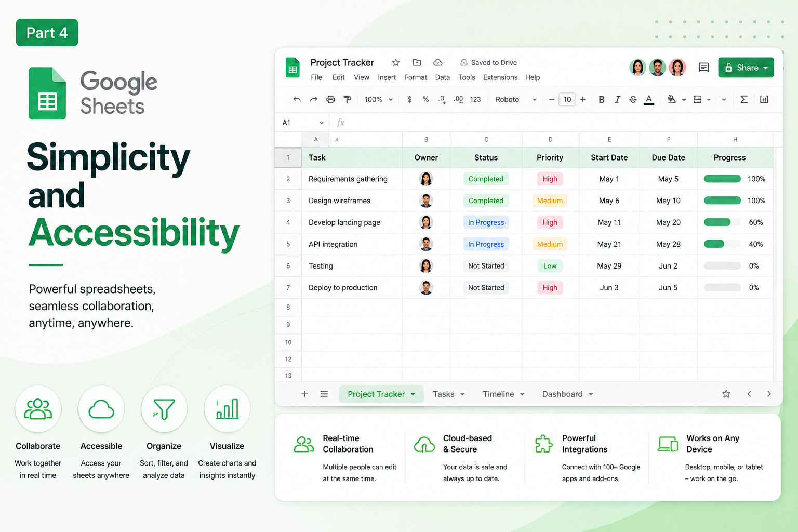
Task: Increase font size with plus button
Action: click(x=583, y=99)
